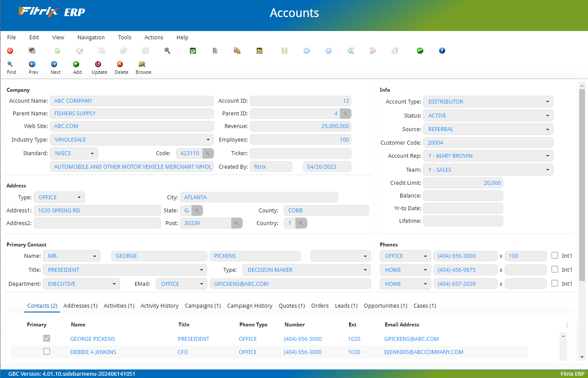Enable Int'l for the OFFICE phone number
The image size is (588, 378).
coord(555,256)
